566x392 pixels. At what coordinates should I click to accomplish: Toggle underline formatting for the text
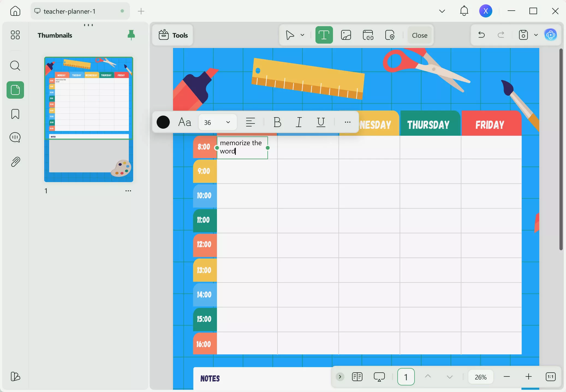[x=321, y=122]
